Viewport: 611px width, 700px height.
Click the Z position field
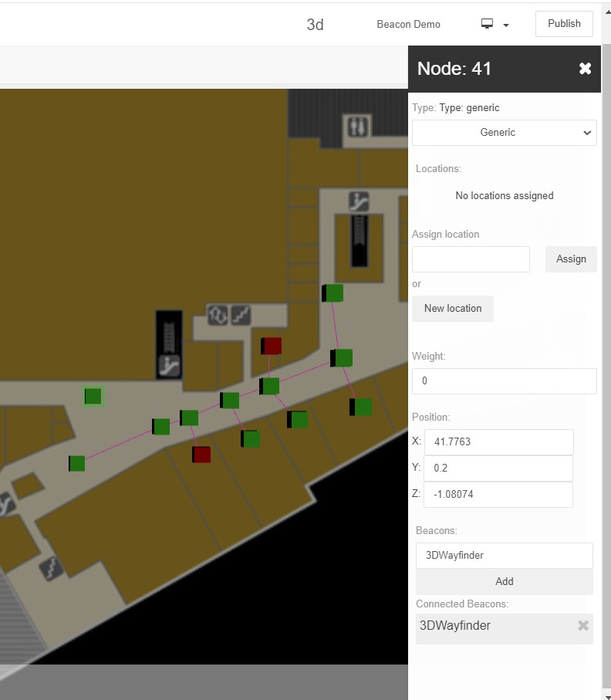click(498, 494)
